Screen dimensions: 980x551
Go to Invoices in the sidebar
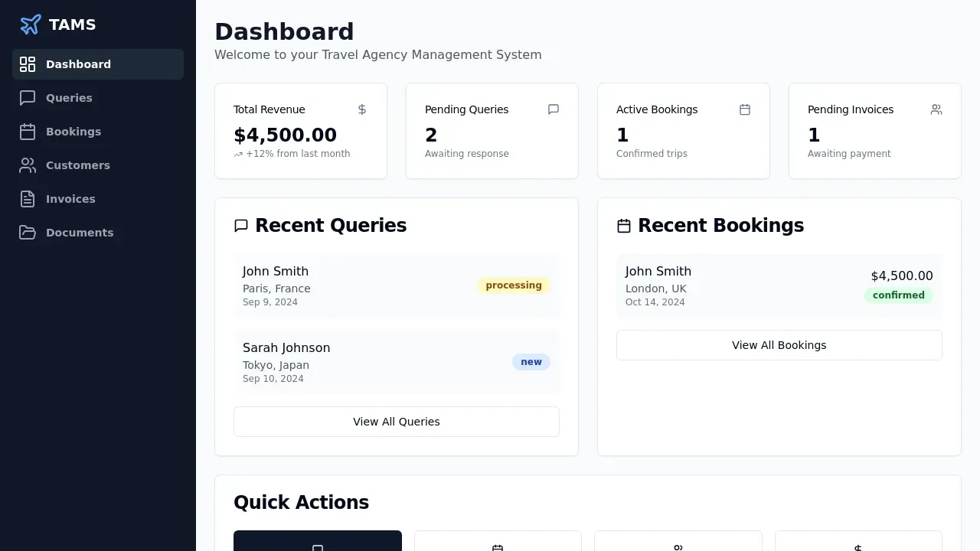point(70,199)
